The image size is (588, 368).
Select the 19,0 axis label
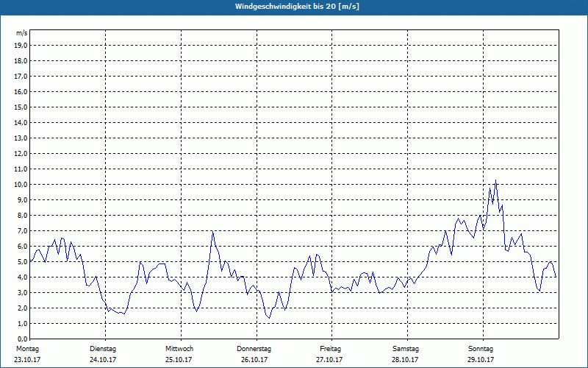21,46
